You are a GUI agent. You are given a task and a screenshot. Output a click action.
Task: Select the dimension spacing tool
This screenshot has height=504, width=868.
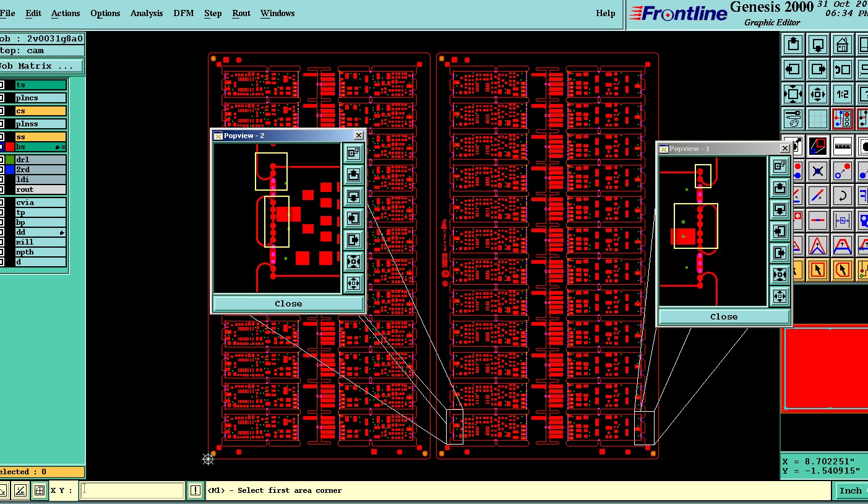842,220
